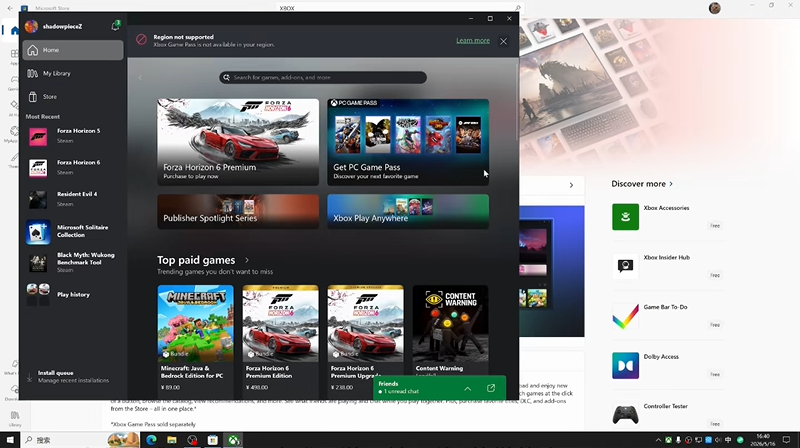This screenshot has height=448, width=800.
Task: Open Controller Tester in Microsoft Store
Action: coord(668,415)
